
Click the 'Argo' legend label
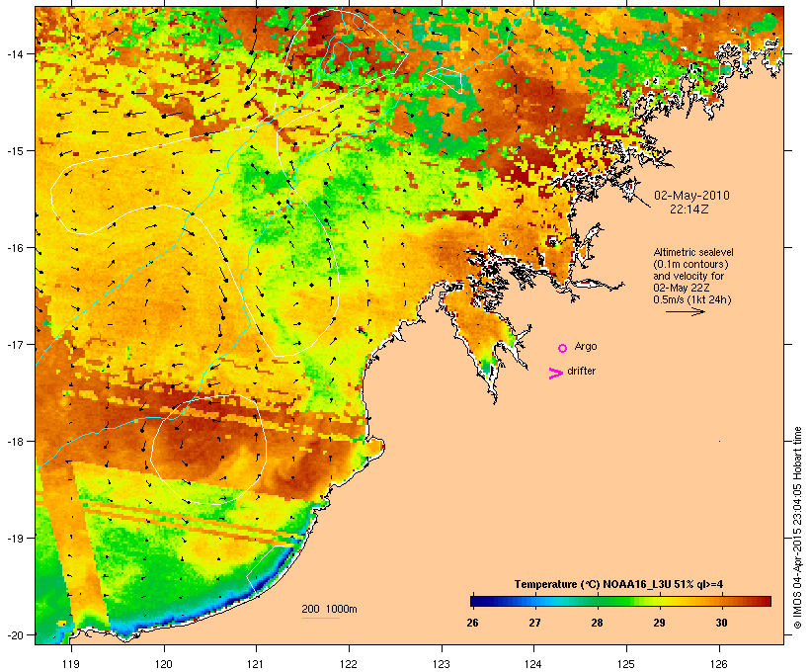click(x=586, y=346)
